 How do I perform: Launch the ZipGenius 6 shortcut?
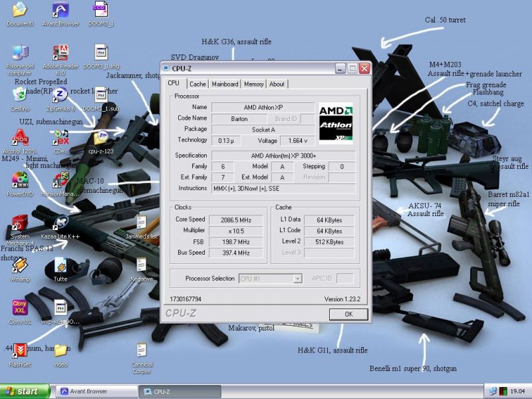(61, 95)
